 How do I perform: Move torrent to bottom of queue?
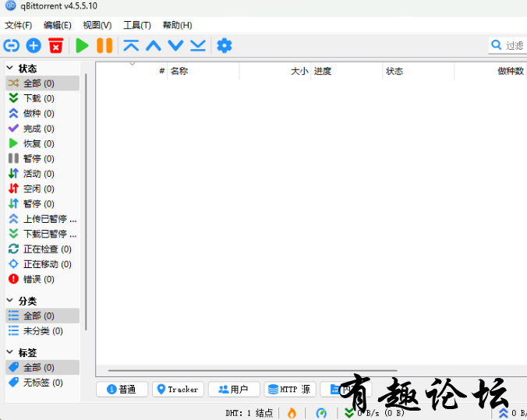coord(198,45)
